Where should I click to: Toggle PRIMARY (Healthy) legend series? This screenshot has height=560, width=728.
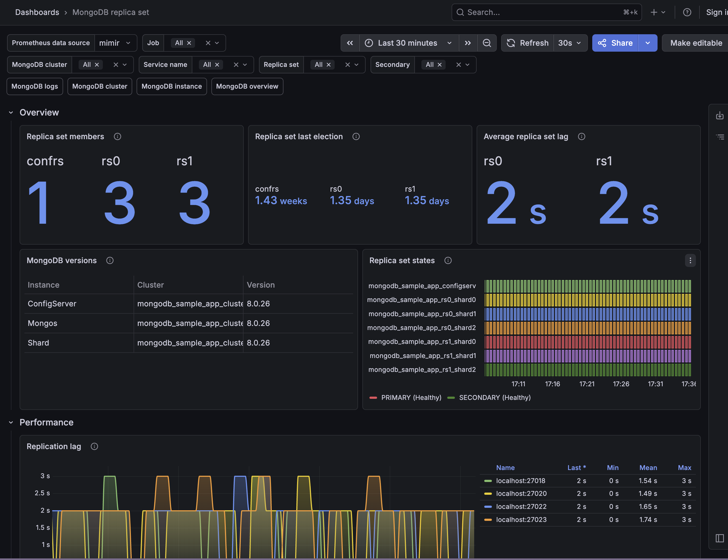[411, 397]
